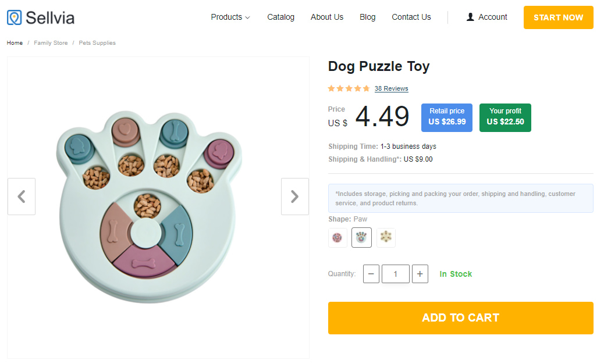This screenshot has height=364, width=604.
Task: Open the Catalog menu item
Action: click(280, 17)
